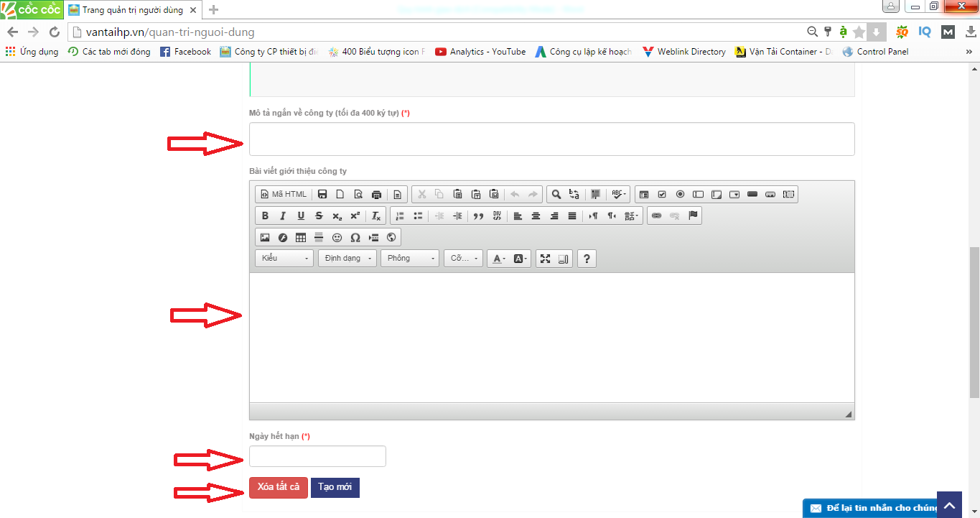Click the Link chain icon
980x518 pixels.
click(x=656, y=216)
